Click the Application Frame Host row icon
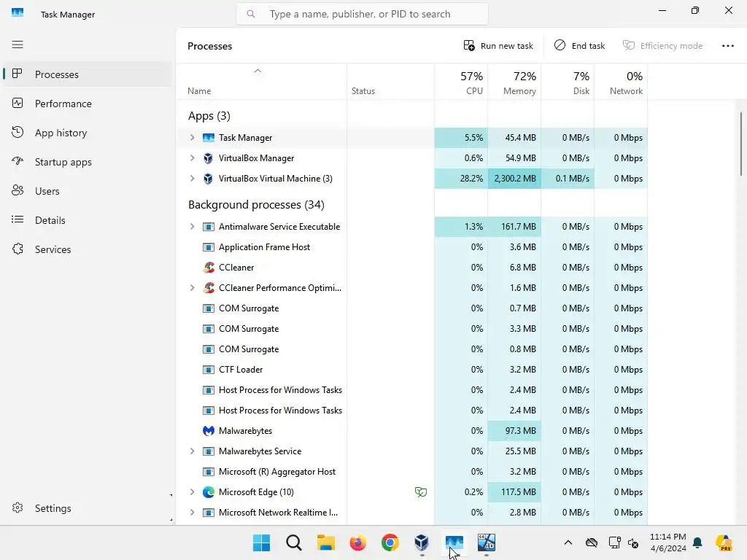747x560 pixels. tap(209, 247)
